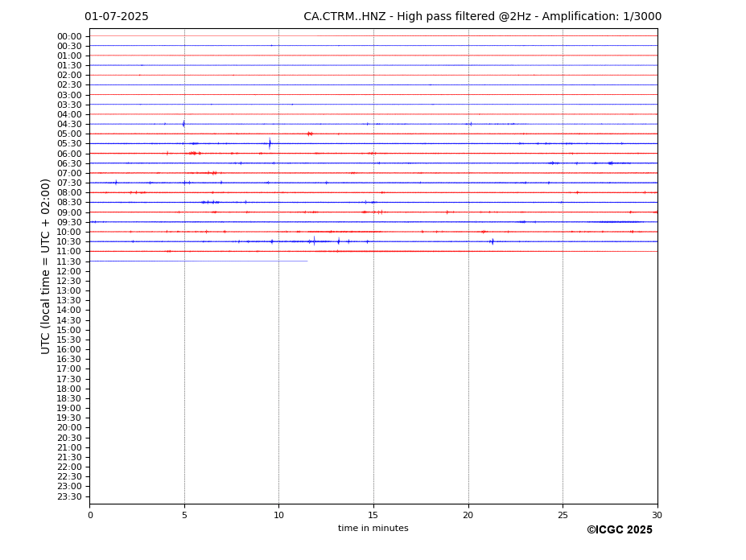Image resolution: width=746 pixels, height=560 pixels.
Task: Click the 20:30 time row label
Action: [x=69, y=439]
